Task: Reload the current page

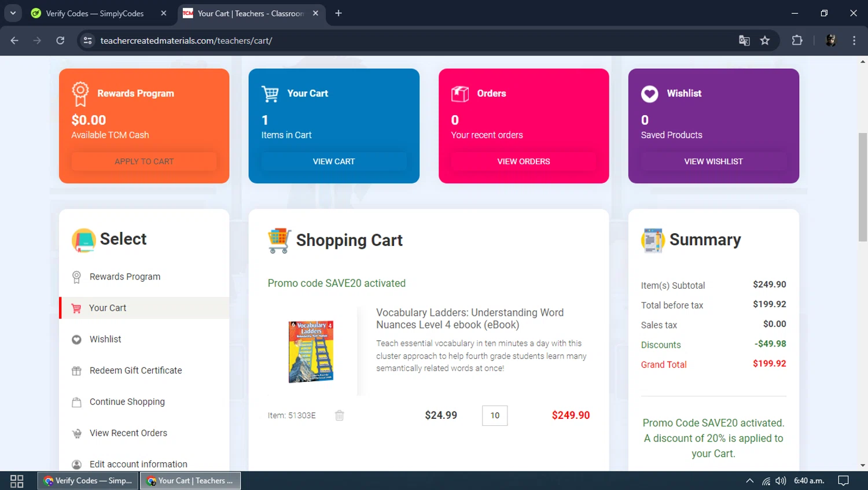Action: coord(60,40)
